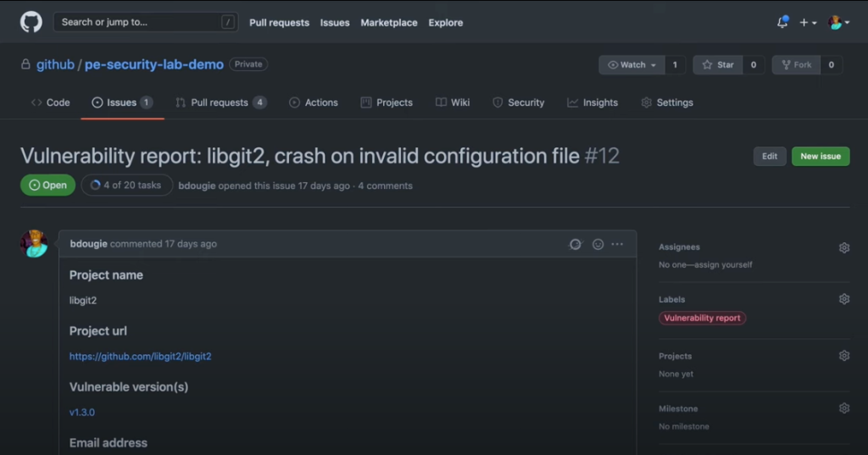The height and width of the screenshot is (455, 868).
Task: Star the pe-security-lab-demo repository
Action: [718, 65]
